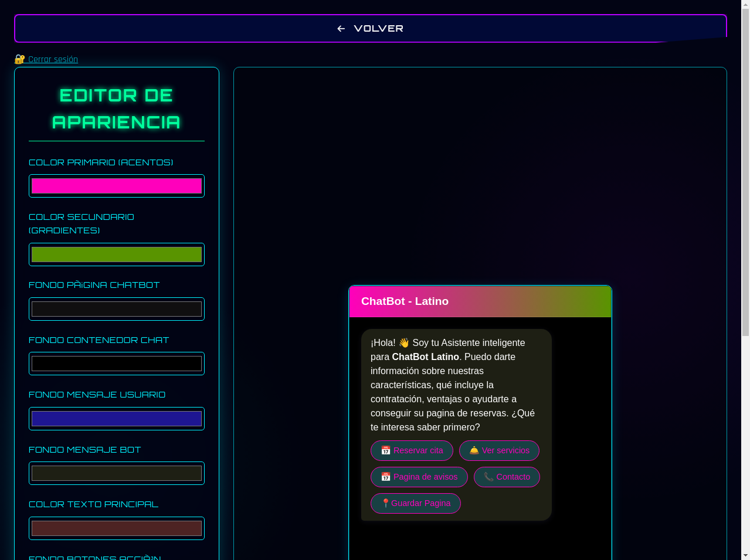Click the pin icon on Guardar Pagina
This screenshot has width=750, height=560.
coord(386,503)
